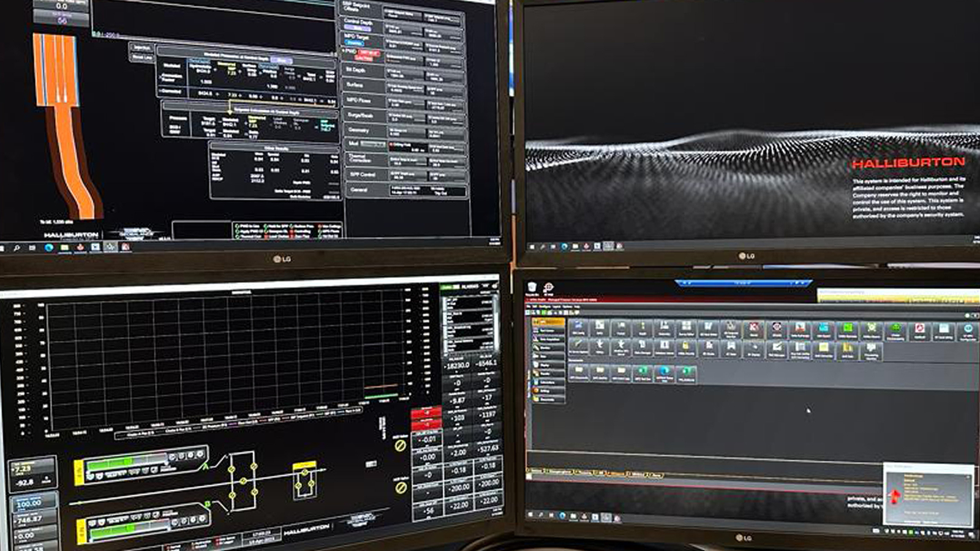Click the Halliburton logo at the bottom of the trend screen
The height and width of the screenshot is (551, 980).
click(x=307, y=529)
